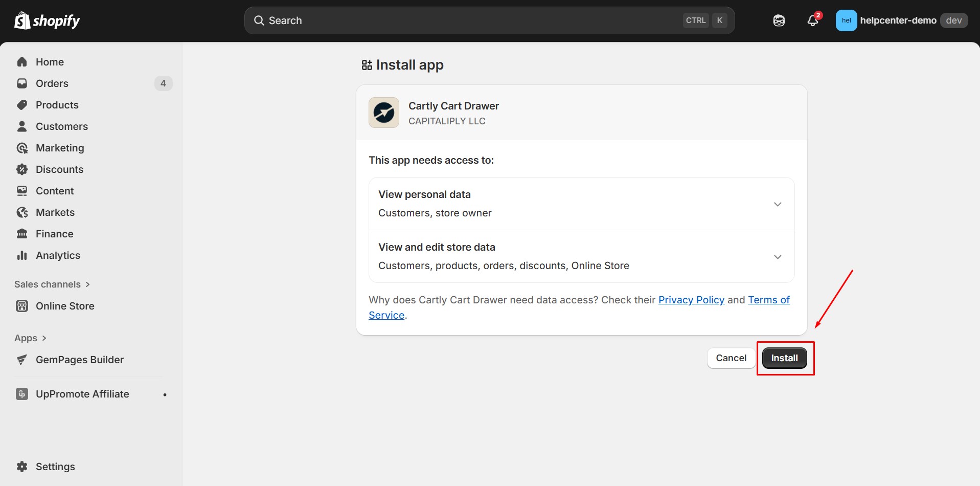Screen dimensions: 980x486
Task: Open the GemPages Builder app
Action: pyautogui.click(x=80, y=359)
